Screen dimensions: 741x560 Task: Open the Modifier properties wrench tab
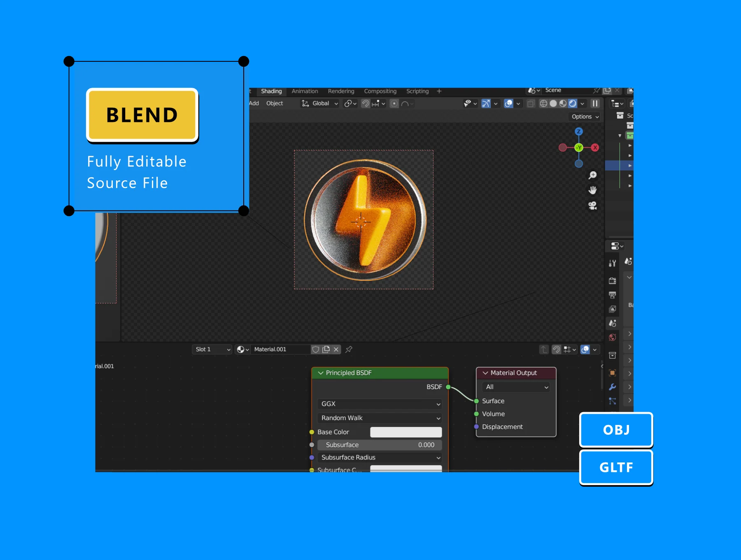pyautogui.click(x=613, y=387)
